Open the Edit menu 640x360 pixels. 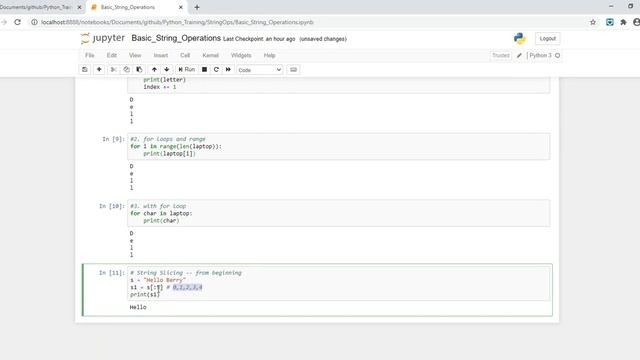112,56
